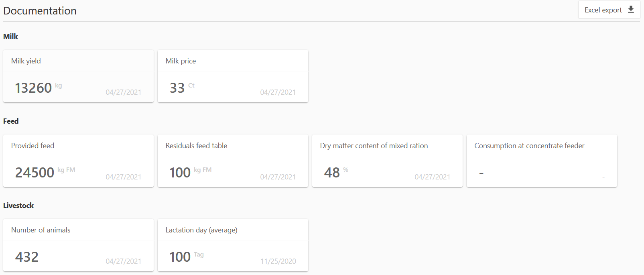Click the download icon on Excel export button
The width and height of the screenshot is (644, 275).
[631, 9]
